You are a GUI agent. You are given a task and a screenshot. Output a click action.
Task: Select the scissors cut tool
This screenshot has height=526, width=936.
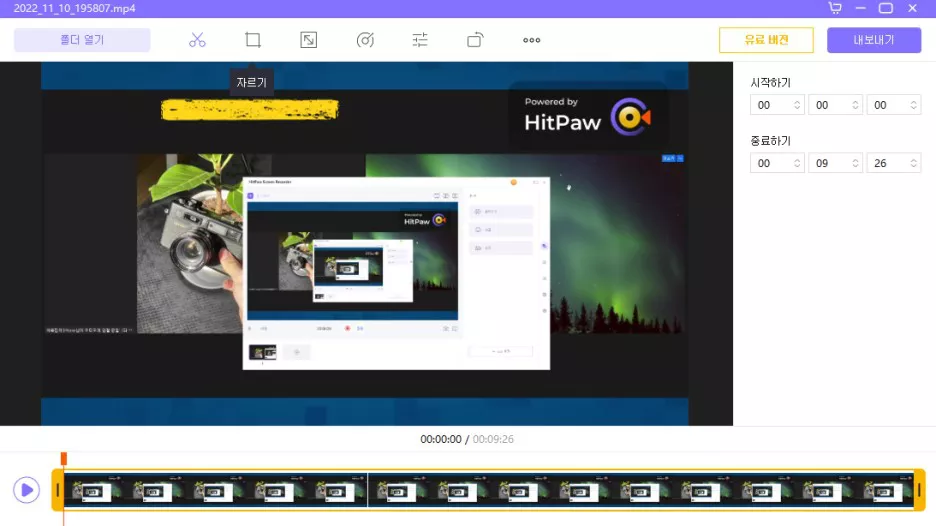pyautogui.click(x=197, y=40)
